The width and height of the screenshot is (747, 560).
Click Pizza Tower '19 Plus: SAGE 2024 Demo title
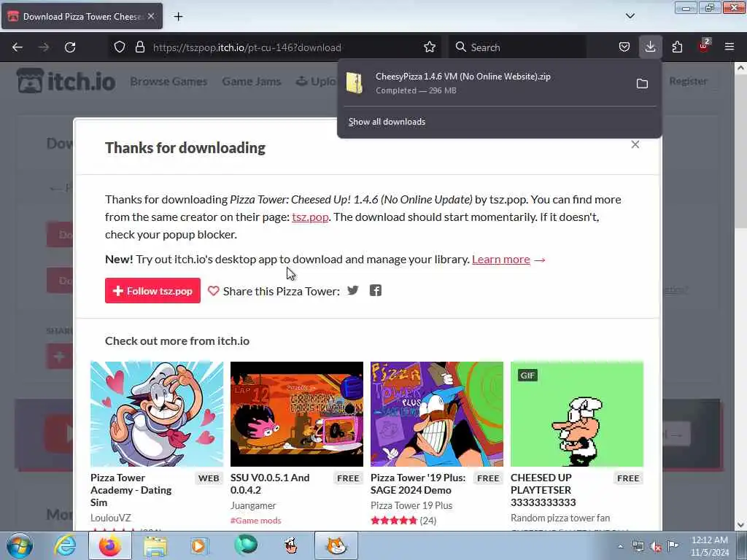[418, 484]
